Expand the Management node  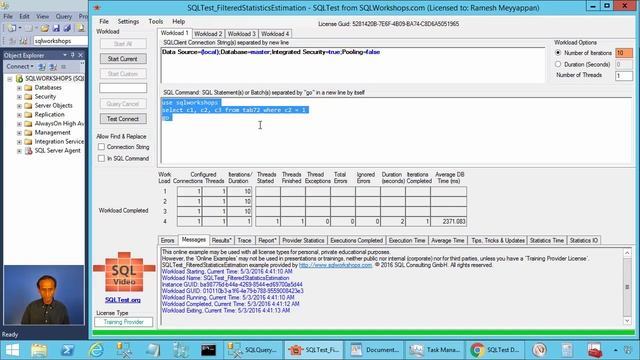click(x=19, y=133)
